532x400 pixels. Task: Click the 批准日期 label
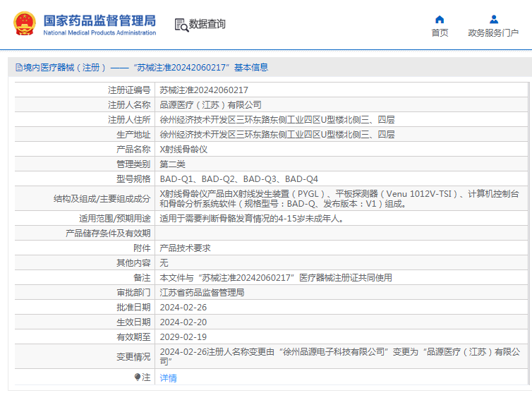coord(133,308)
